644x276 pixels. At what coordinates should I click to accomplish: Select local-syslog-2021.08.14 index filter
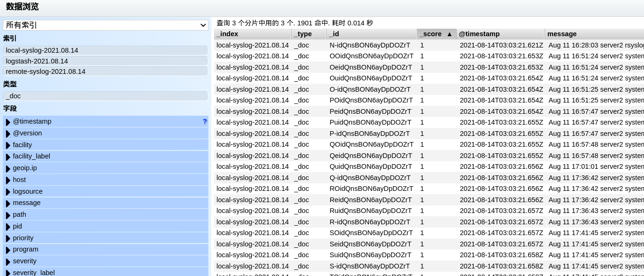(x=106, y=50)
